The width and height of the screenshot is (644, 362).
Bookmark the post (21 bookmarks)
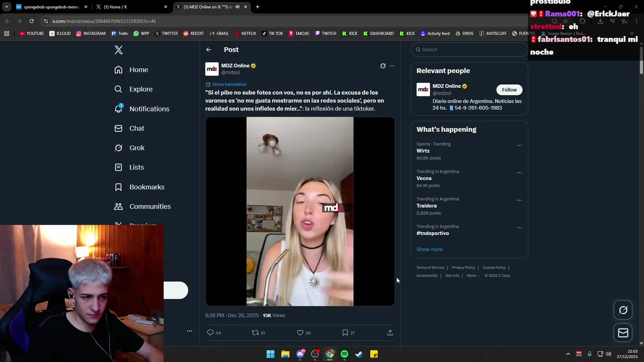tap(348, 332)
